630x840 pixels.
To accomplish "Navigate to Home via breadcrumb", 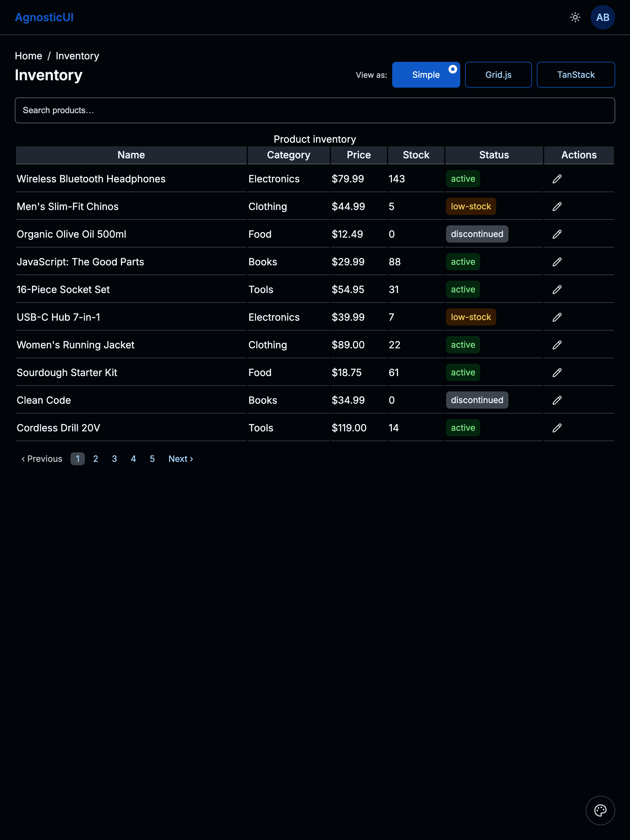I will [x=29, y=55].
